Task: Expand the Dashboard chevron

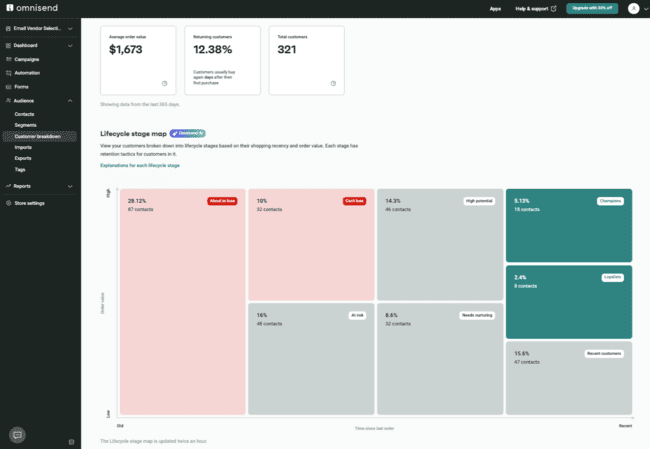Action: (x=70, y=46)
